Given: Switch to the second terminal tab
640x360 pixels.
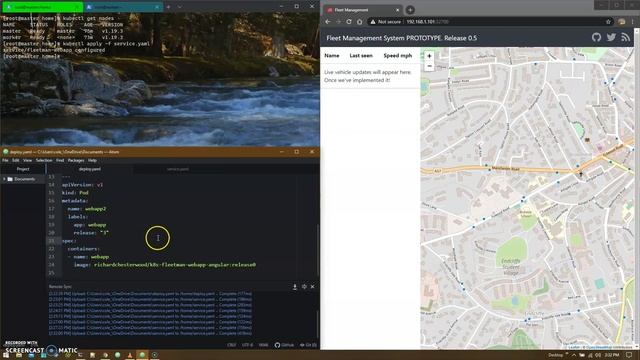Looking at the screenshot, I should 123,7.
